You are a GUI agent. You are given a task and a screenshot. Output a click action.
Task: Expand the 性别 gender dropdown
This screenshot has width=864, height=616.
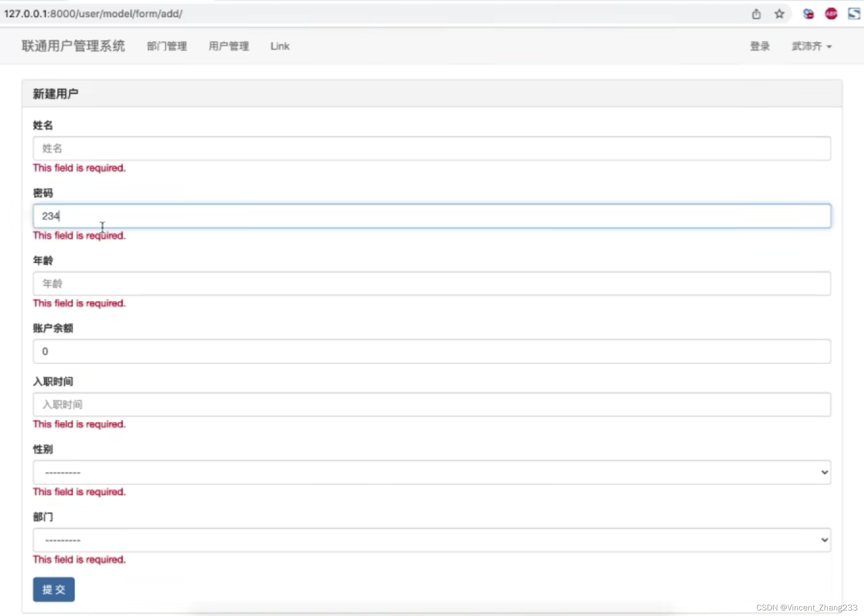tap(432, 472)
